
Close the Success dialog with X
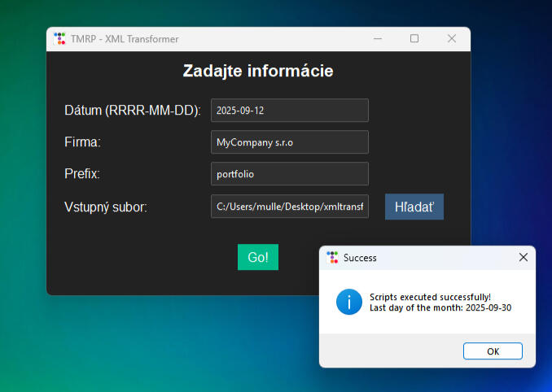[523, 257]
